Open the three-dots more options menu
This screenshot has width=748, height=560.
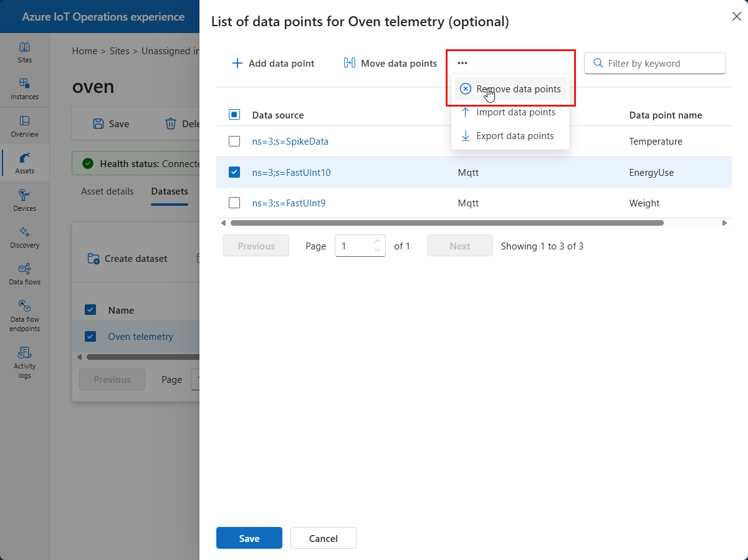coord(462,63)
